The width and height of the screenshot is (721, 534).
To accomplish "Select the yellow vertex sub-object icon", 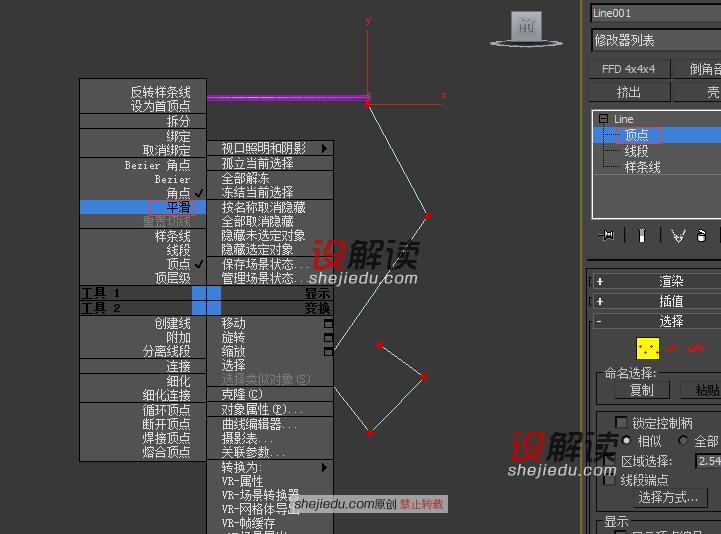I will (x=647, y=349).
